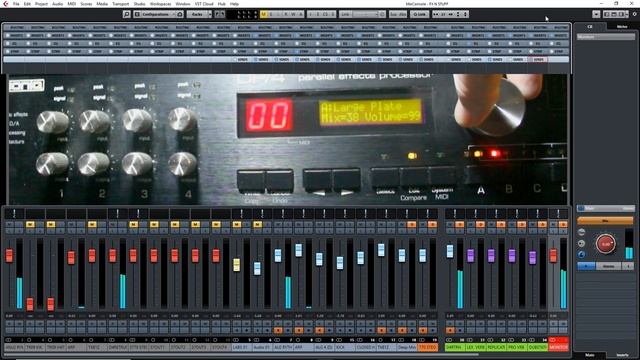
Task: Click the search channel magnifier icon
Action: (x=127, y=14)
